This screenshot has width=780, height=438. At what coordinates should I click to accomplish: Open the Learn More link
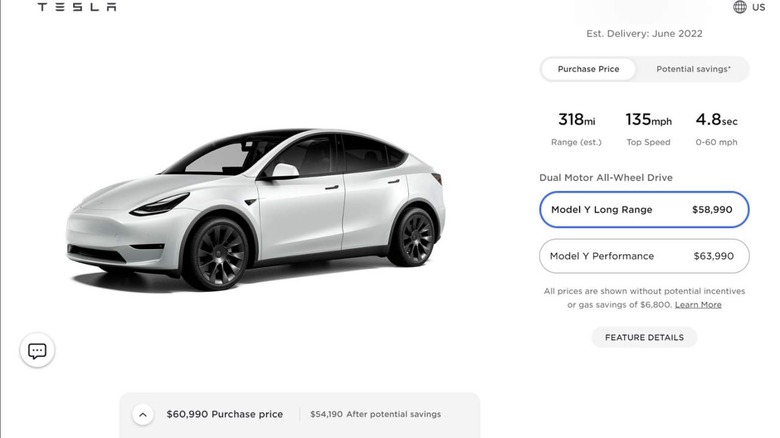pos(698,305)
